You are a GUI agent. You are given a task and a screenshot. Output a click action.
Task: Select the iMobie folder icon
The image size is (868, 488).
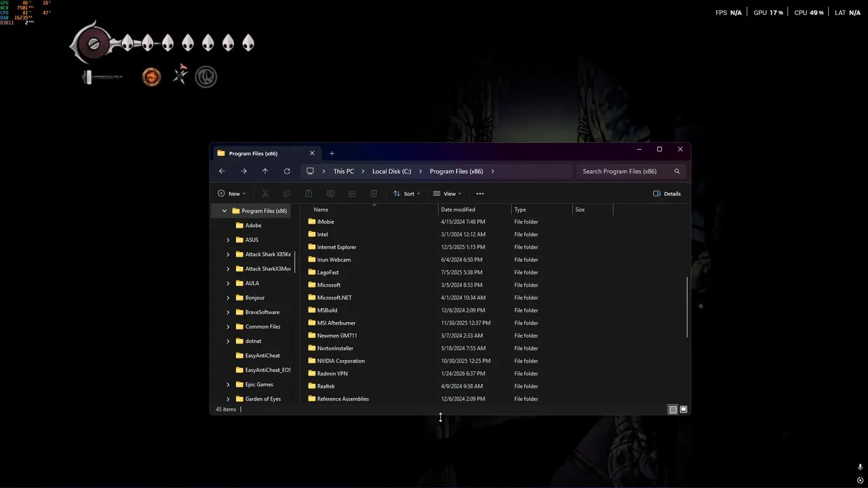coord(312,222)
